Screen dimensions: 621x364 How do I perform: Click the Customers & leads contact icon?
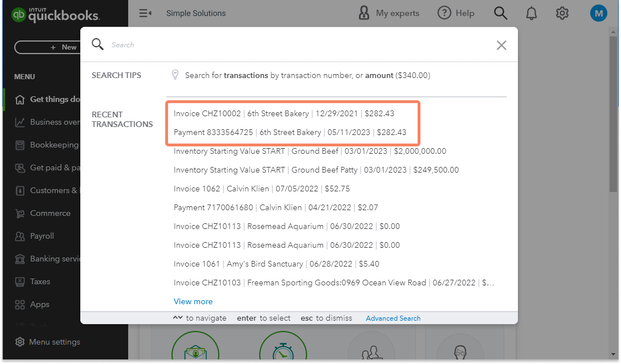[20, 190]
